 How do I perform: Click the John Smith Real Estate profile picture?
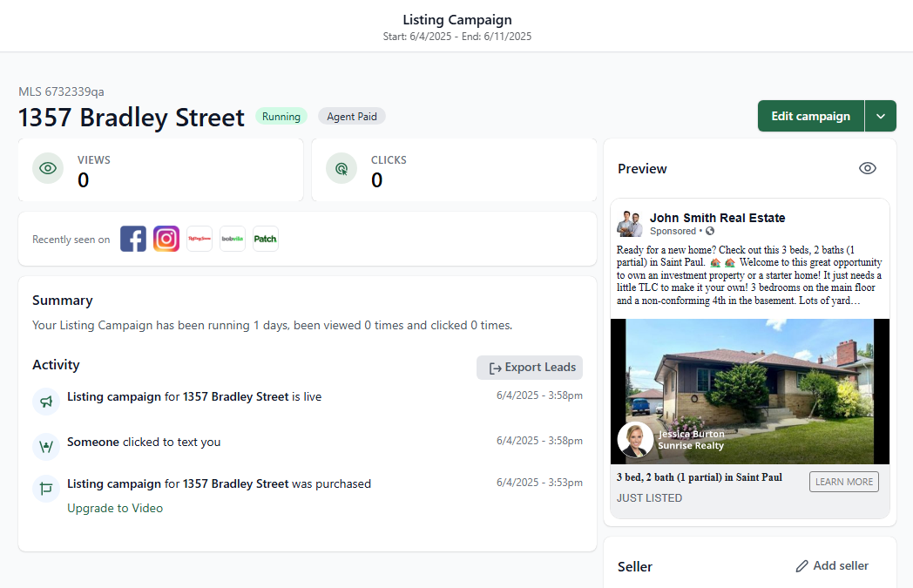coord(630,224)
